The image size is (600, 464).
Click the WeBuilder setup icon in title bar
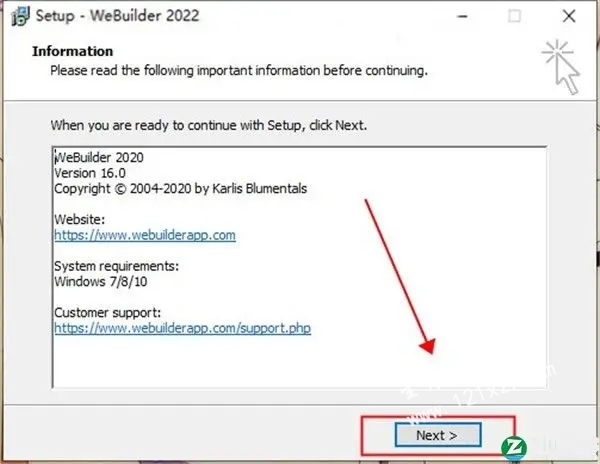pos(21,16)
